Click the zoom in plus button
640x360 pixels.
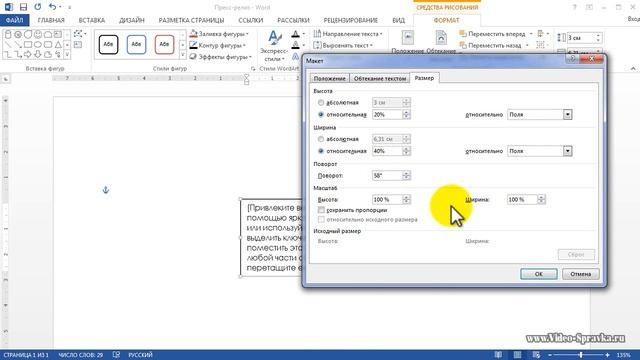608,355
